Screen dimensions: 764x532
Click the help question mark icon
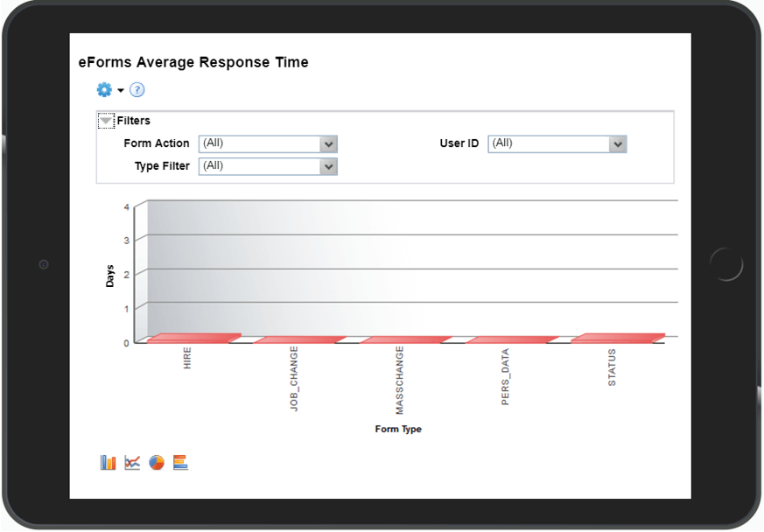coord(137,90)
